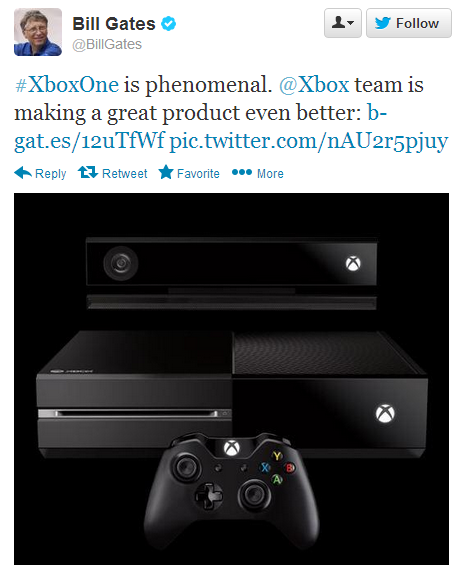Image resolution: width=466 pixels, height=579 pixels.
Task: Click the Retweet arrows icon
Action: [88, 172]
